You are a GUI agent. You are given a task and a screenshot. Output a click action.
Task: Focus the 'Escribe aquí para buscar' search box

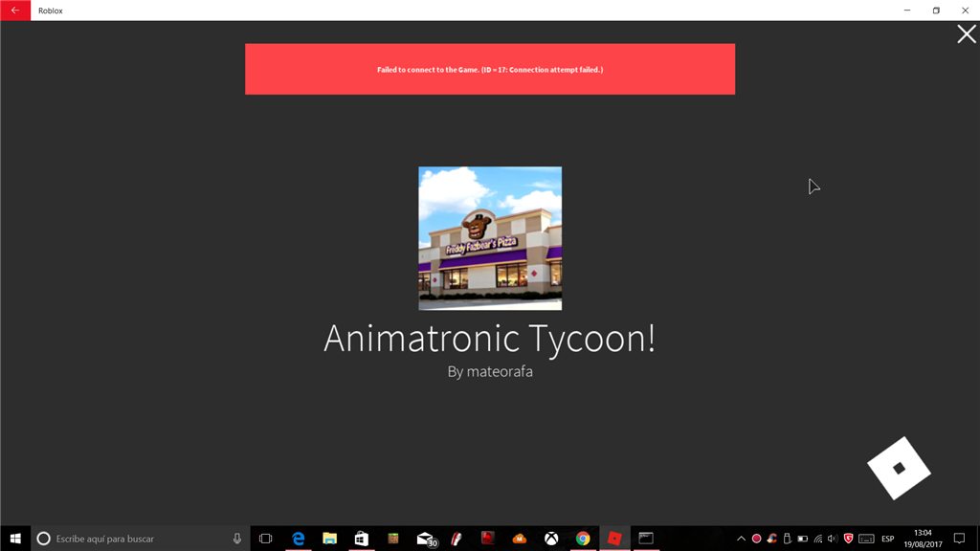coord(141,539)
